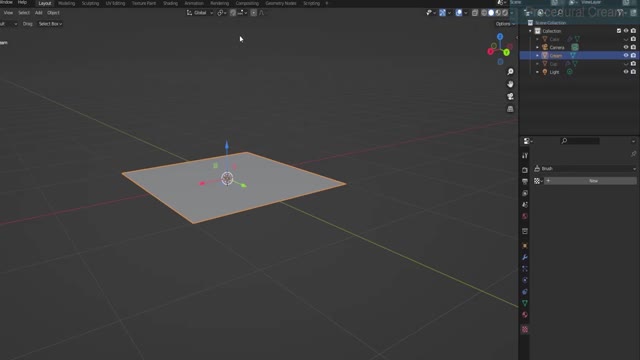The image size is (640, 360).
Task: Open the Object Data mesh tab
Action: [x=525, y=303]
